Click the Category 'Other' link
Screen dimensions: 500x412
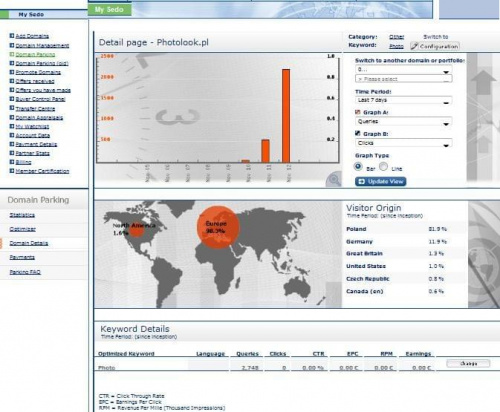click(396, 37)
